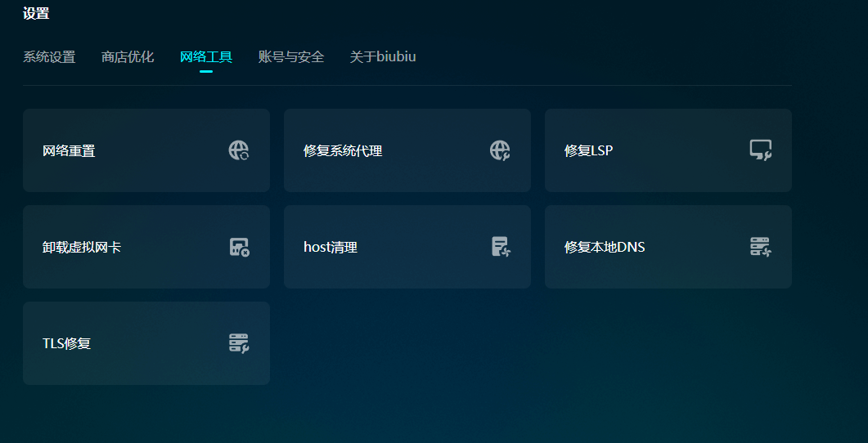Click the server wrench icon on TLS修复

[x=239, y=343]
